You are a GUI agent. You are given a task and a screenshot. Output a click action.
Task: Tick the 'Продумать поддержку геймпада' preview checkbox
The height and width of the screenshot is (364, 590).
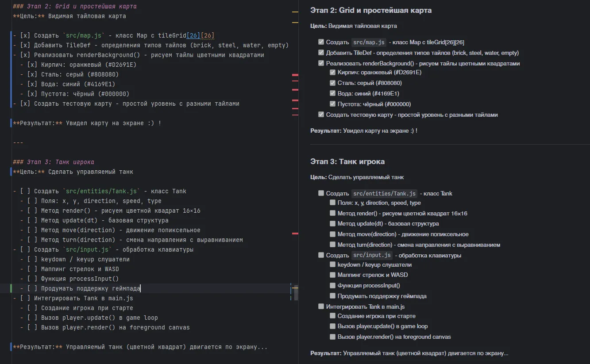pos(332,296)
